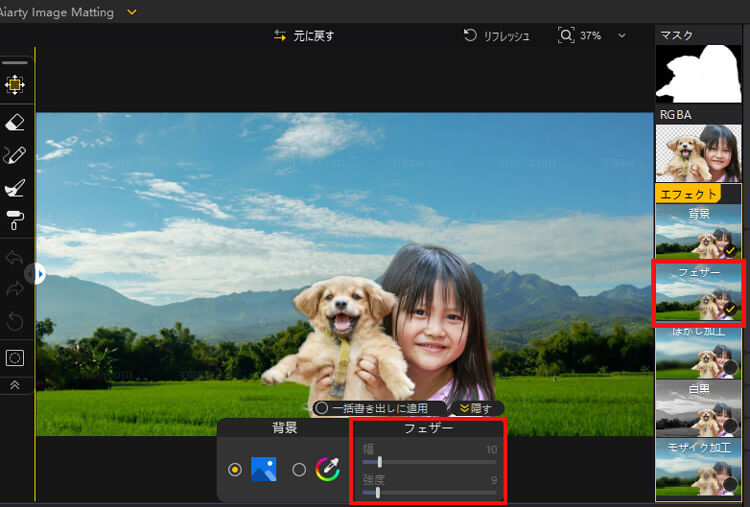Select the image background radio button
750x507 pixels.
coord(235,469)
